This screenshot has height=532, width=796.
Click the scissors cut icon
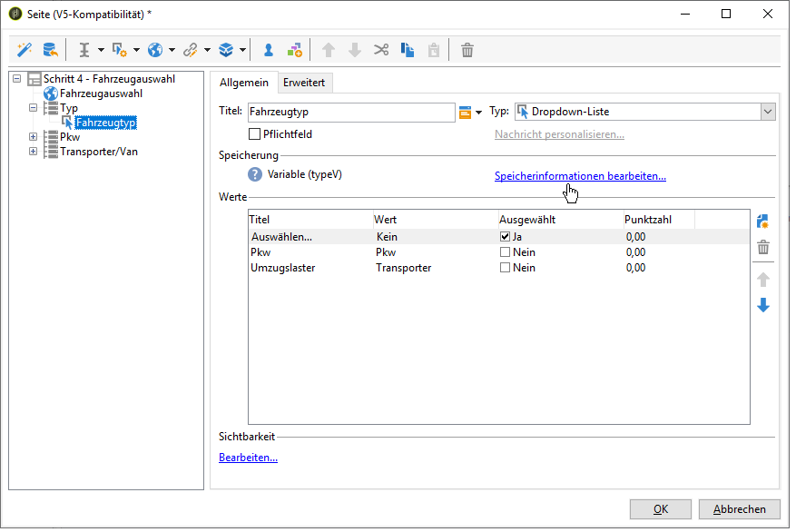(381, 50)
